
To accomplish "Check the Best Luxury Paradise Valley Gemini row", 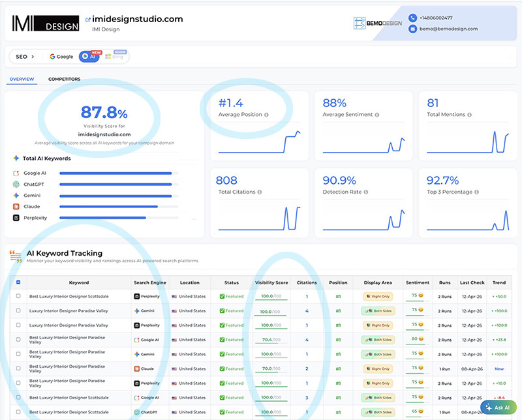I will (x=18, y=353).
